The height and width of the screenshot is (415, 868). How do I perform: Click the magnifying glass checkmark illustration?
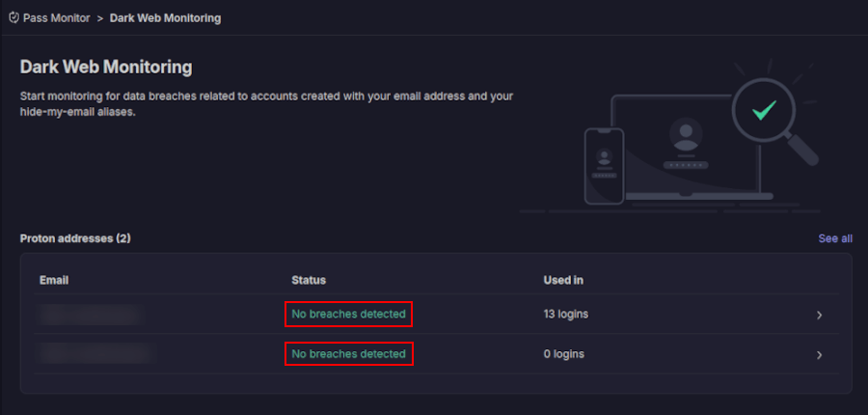click(766, 112)
